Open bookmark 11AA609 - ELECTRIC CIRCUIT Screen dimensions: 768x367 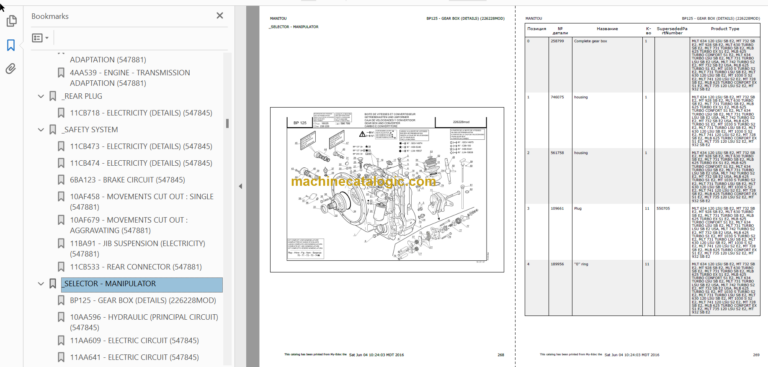coord(134,341)
